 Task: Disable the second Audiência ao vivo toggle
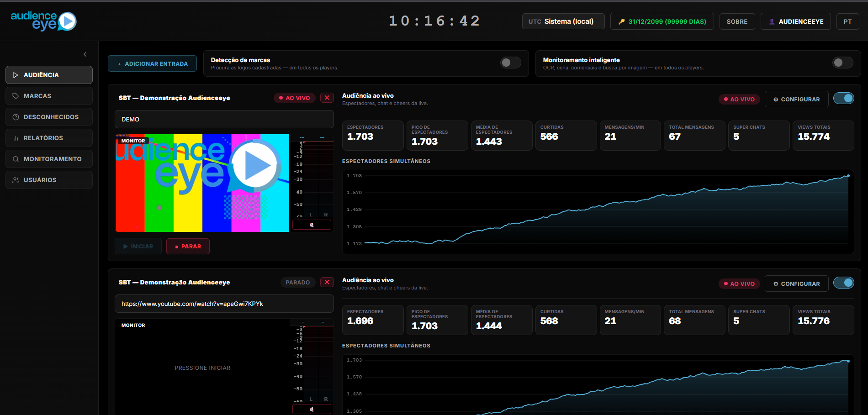point(843,283)
